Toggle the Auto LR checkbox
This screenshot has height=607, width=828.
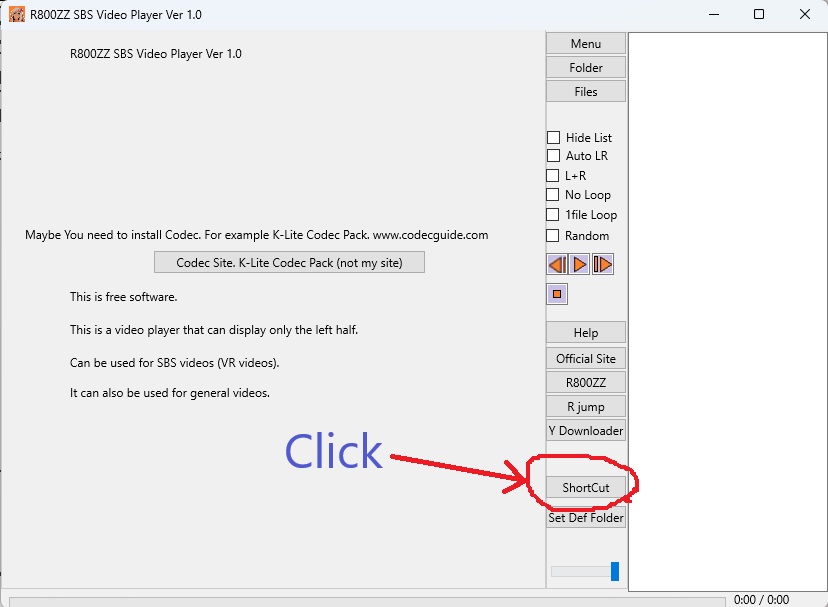click(x=553, y=156)
